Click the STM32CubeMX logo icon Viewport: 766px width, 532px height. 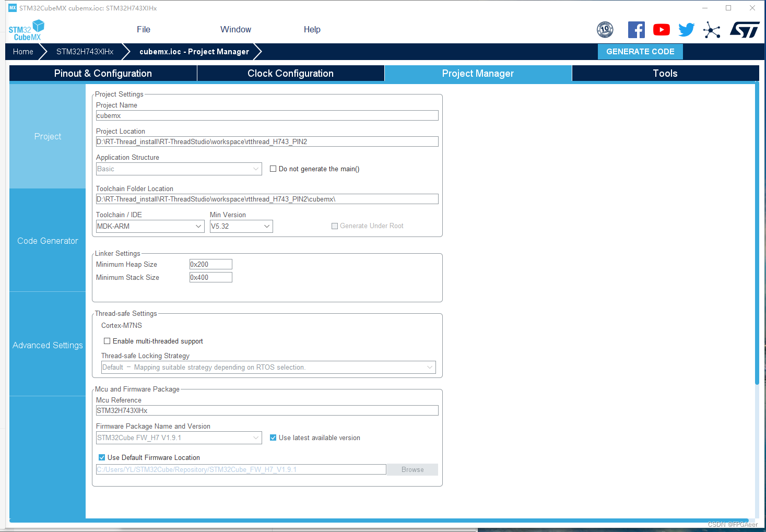pyautogui.click(x=27, y=30)
